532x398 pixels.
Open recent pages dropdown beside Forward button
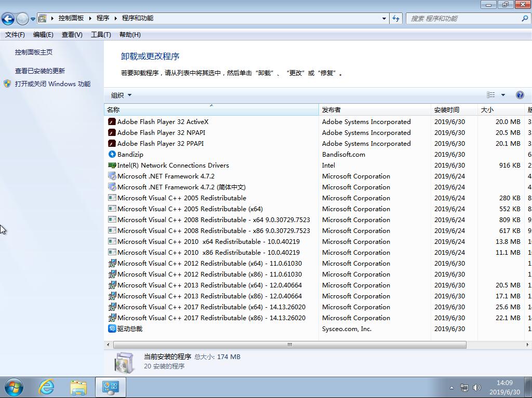pyautogui.click(x=33, y=19)
